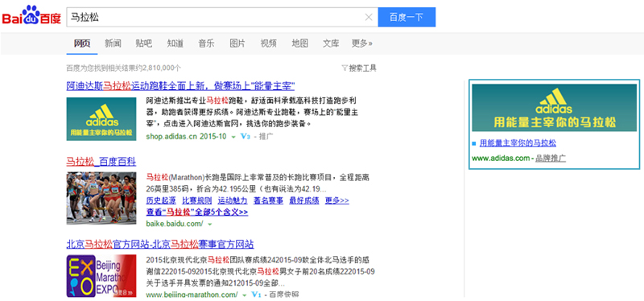Open the 文库 tab

[331, 43]
